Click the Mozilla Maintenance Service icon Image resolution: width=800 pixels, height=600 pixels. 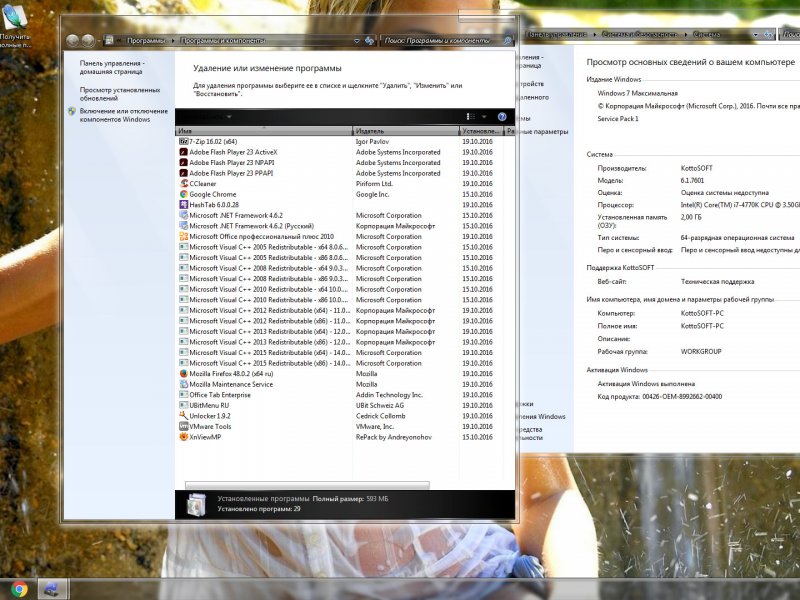[184, 384]
